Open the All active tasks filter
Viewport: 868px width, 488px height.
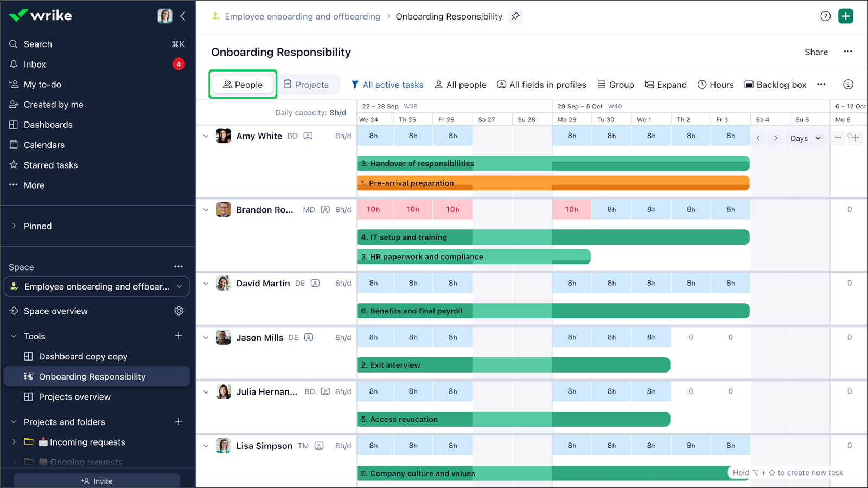click(x=387, y=85)
